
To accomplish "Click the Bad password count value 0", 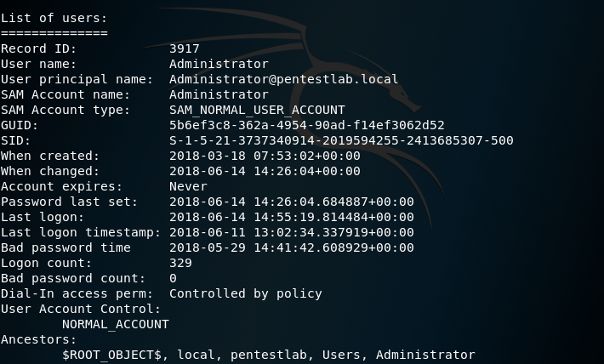I will point(173,278).
